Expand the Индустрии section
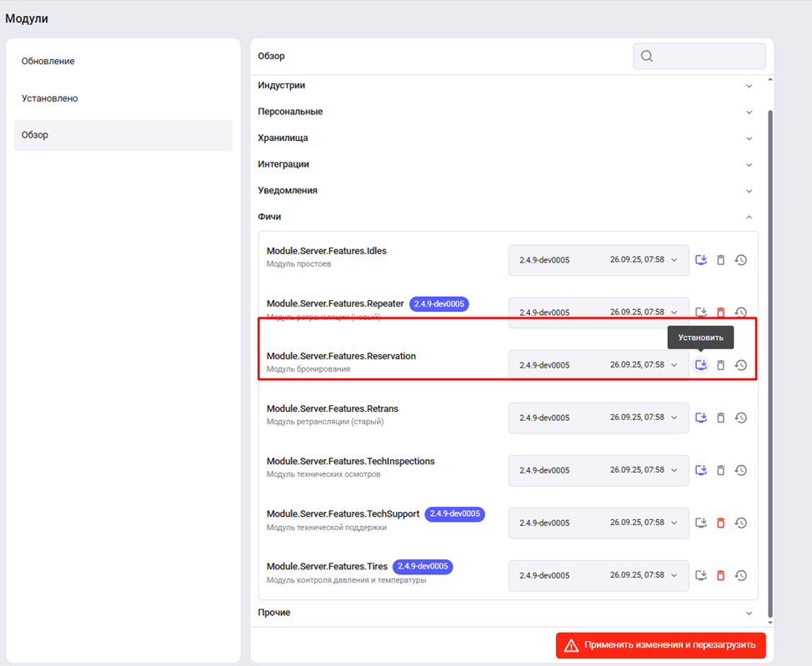 (749, 86)
